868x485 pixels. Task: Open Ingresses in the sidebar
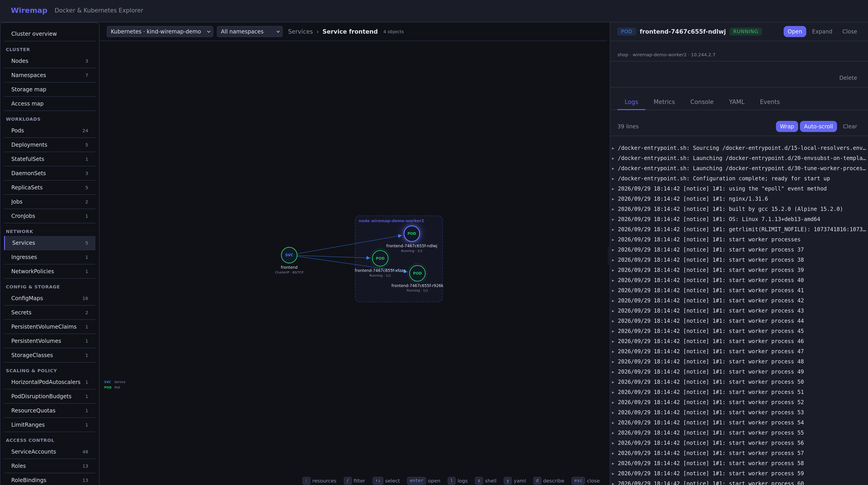click(50, 257)
